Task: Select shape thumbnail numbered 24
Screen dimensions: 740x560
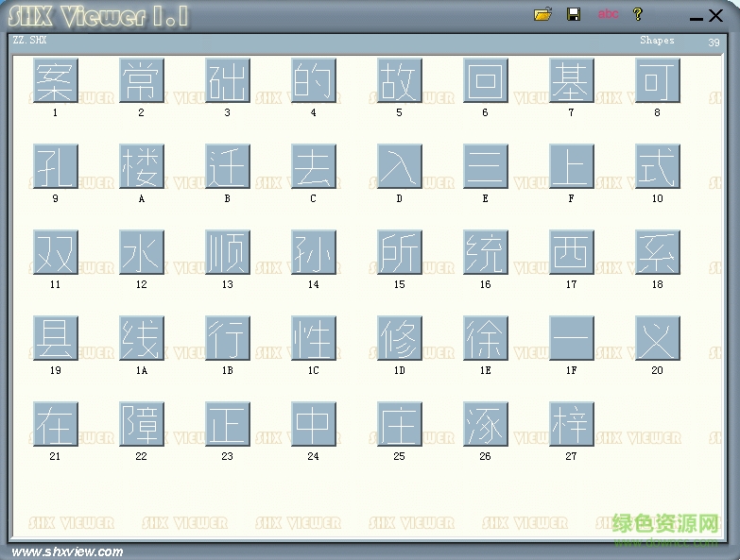Action: pyautogui.click(x=313, y=425)
